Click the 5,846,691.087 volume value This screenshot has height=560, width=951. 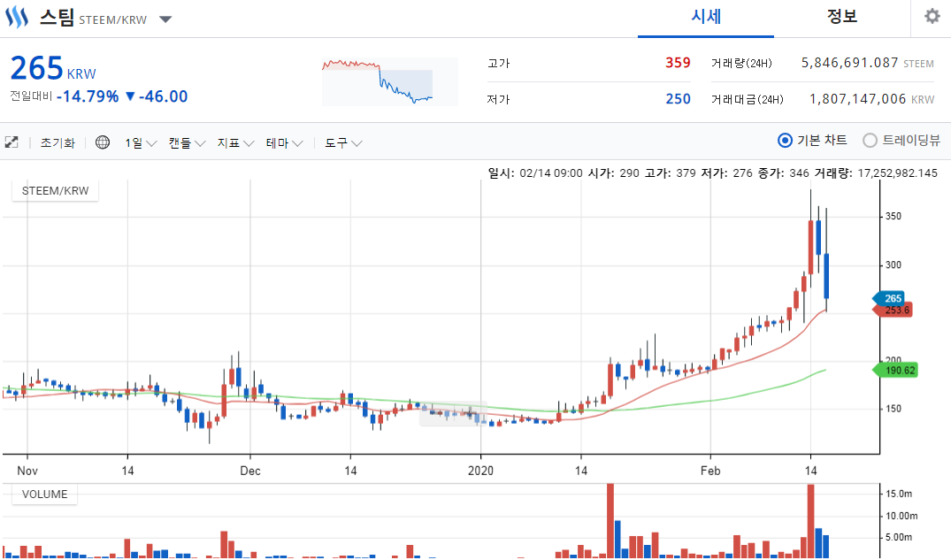849,63
